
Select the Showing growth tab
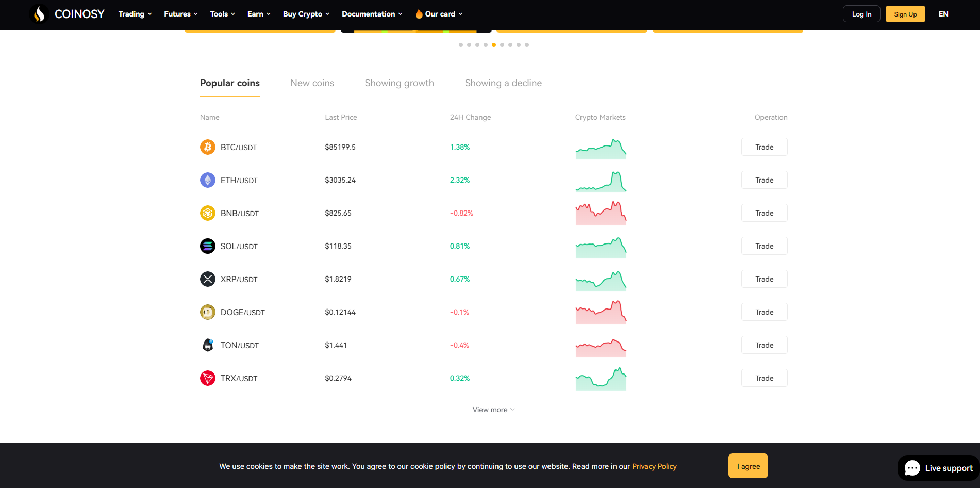399,83
